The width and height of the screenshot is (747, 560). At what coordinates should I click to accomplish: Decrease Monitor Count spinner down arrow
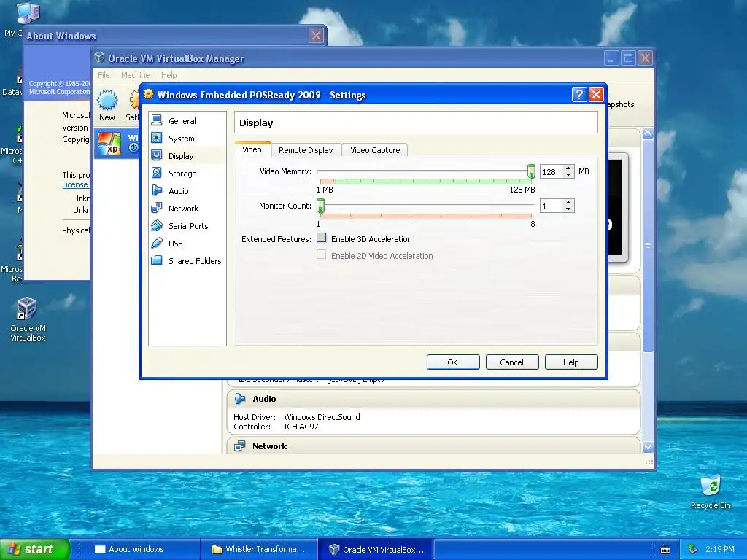568,209
